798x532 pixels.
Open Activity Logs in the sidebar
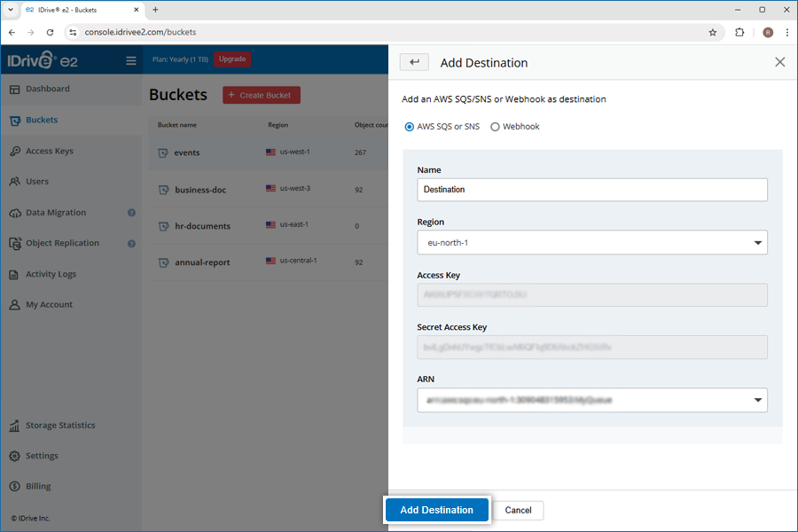(x=51, y=274)
